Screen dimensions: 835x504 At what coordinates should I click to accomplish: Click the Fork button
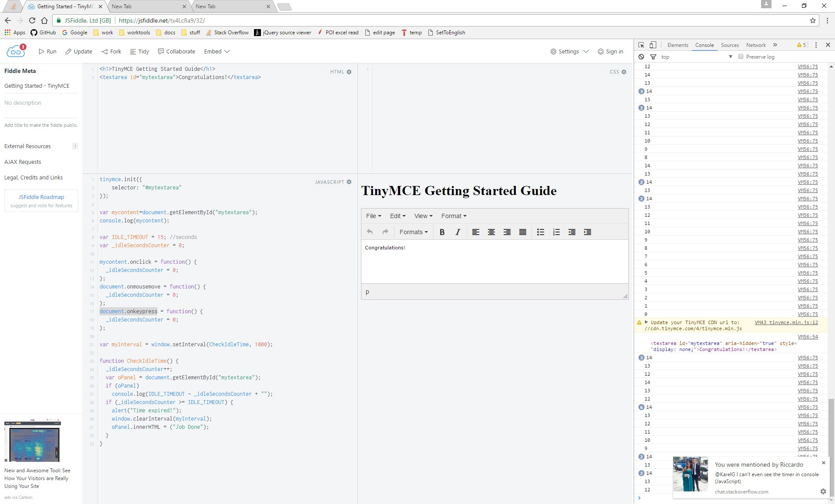[x=111, y=51]
